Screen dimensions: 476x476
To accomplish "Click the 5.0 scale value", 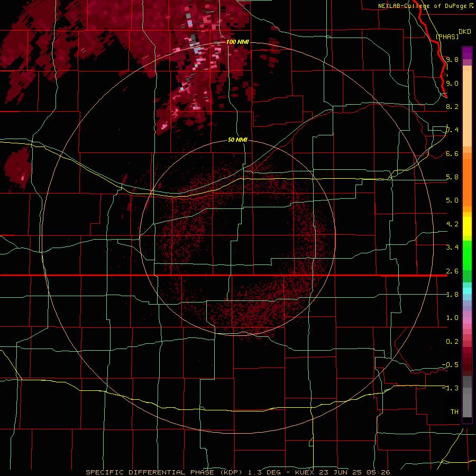I will [x=452, y=200].
